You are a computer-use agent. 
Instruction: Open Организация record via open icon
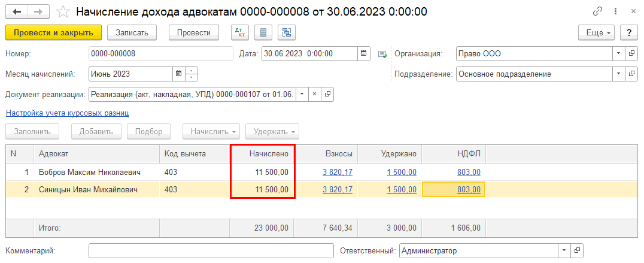631,54
